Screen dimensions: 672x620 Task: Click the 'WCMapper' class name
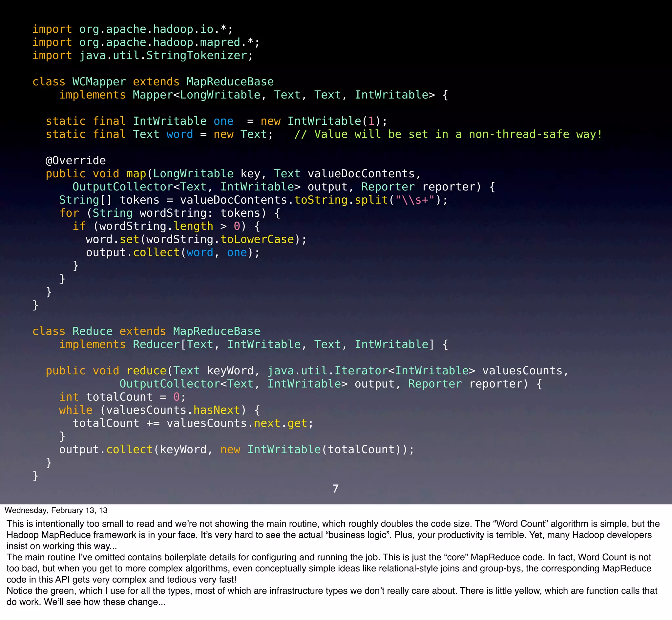pos(99,82)
